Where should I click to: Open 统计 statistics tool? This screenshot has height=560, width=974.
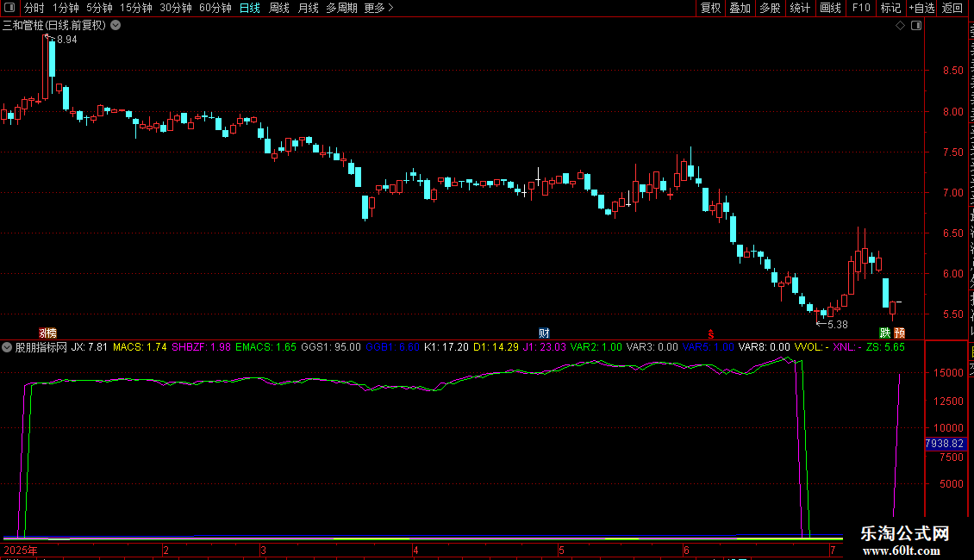point(799,8)
